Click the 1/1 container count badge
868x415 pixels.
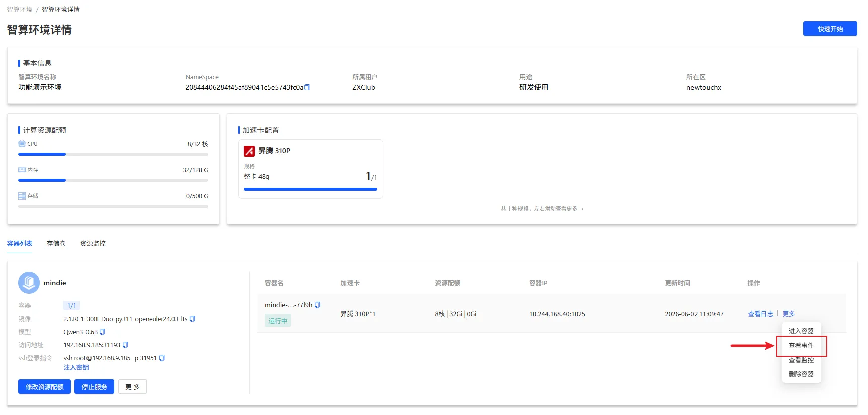point(72,305)
